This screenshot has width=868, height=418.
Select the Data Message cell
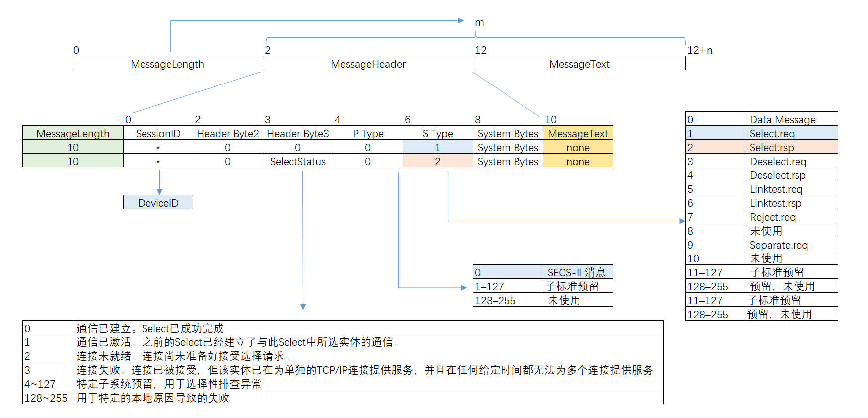coord(783,119)
